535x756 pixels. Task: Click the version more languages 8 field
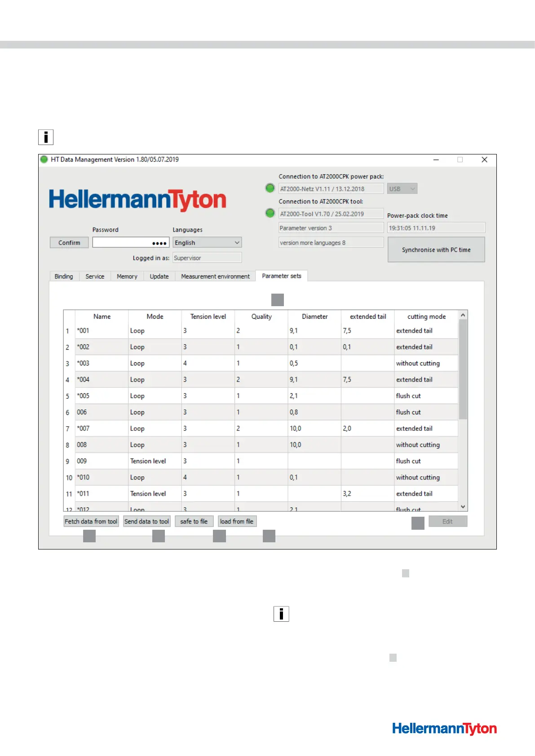click(x=331, y=242)
